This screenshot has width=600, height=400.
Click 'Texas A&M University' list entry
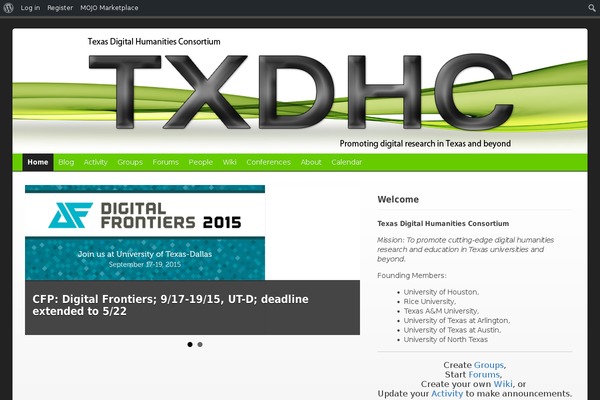coord(441,311)
